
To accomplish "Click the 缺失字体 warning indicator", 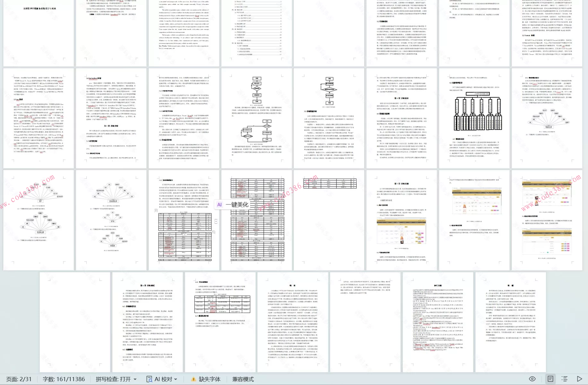I will [206, 379].
